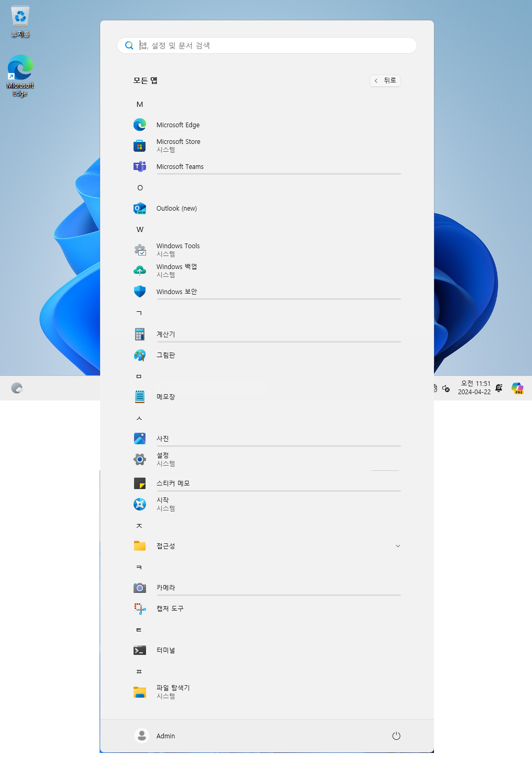The width and height of the screenshot is (532, 767).
Task: Click the muted volume tray icon
Action: click(x=446, y=388)
